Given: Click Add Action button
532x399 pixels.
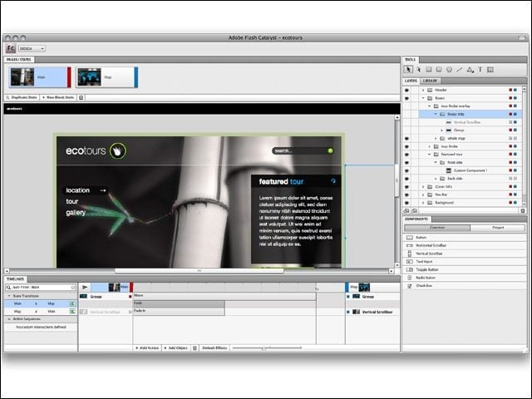Looking at the screenshot, I should [147, 347].
